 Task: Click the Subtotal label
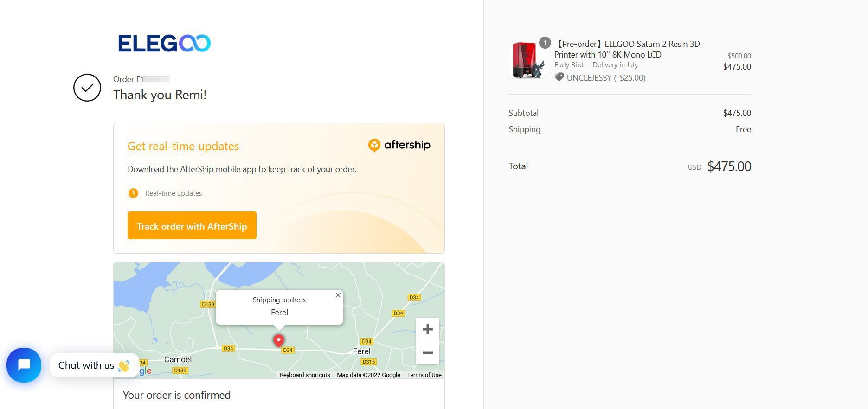(523, 113)
